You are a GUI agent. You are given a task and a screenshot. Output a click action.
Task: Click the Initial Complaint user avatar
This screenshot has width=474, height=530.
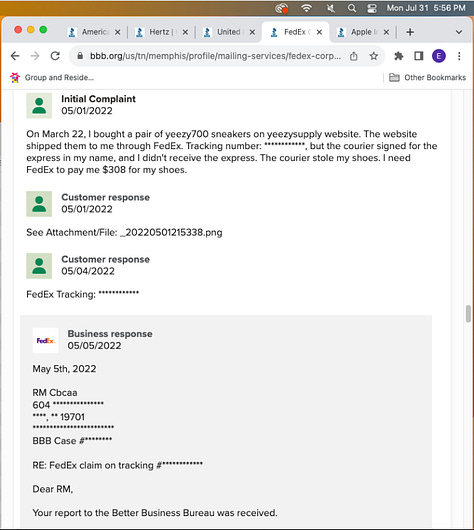[39, 105]
